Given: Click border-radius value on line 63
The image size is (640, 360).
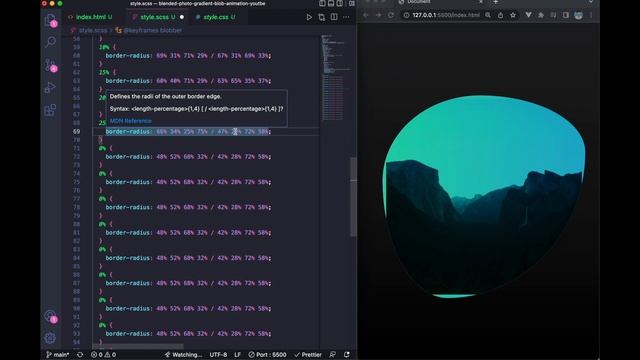Looking at the screenshot, I should 213,81.
